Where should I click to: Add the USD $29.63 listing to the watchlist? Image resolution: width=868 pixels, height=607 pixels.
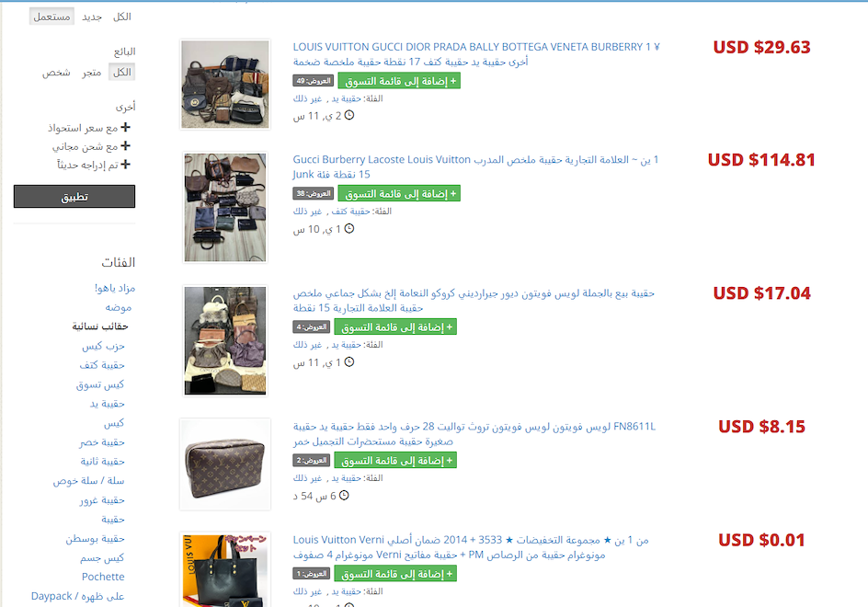coord(399,81)
